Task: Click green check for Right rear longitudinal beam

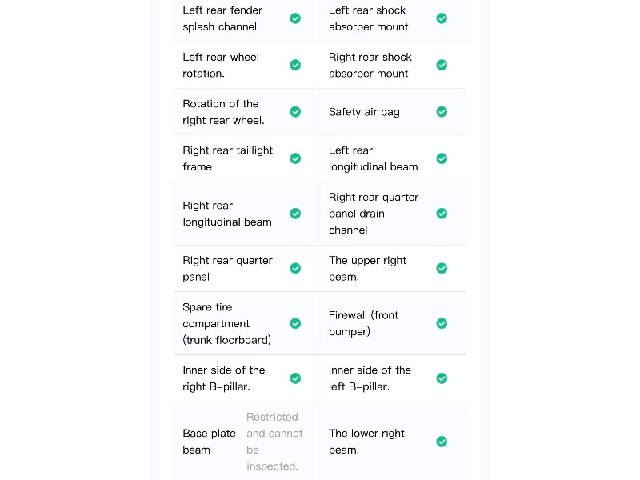Action: click(295, 213)
